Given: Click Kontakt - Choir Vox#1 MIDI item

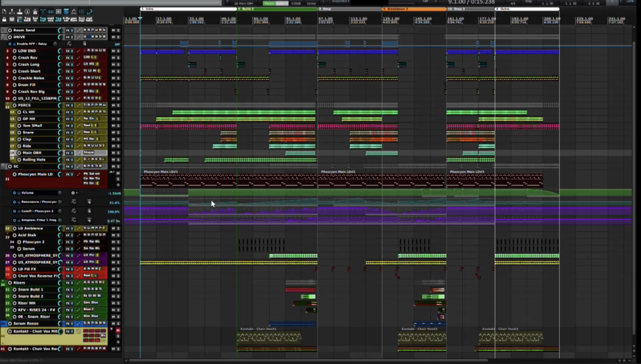Looking at the screenshot, I should [269, 336].
